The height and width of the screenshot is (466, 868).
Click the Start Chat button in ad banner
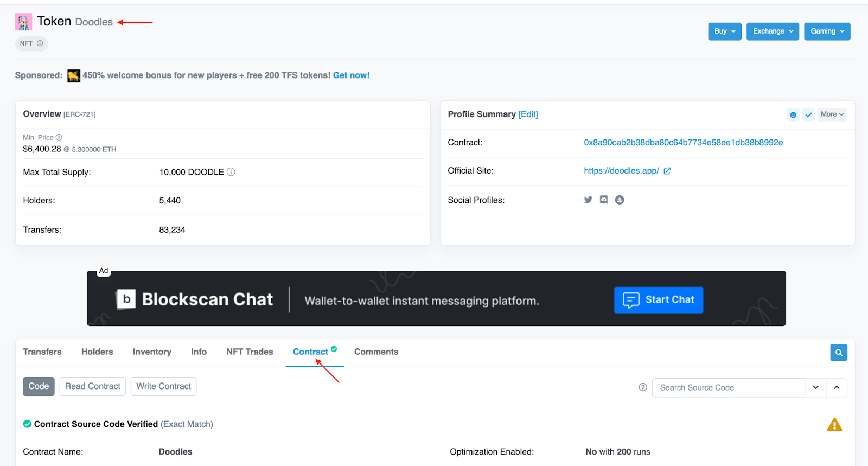tap(659, 300)
